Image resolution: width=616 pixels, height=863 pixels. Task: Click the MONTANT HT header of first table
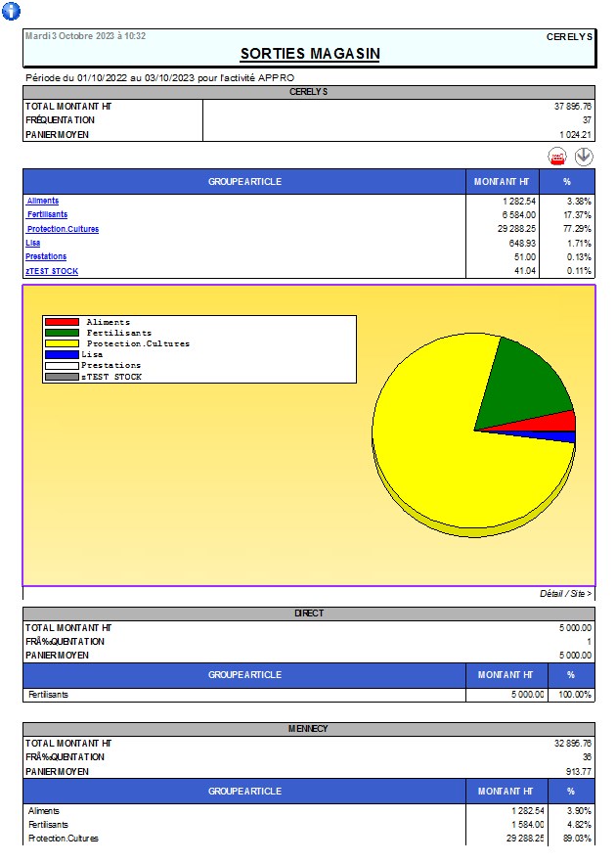coord(501,182)
